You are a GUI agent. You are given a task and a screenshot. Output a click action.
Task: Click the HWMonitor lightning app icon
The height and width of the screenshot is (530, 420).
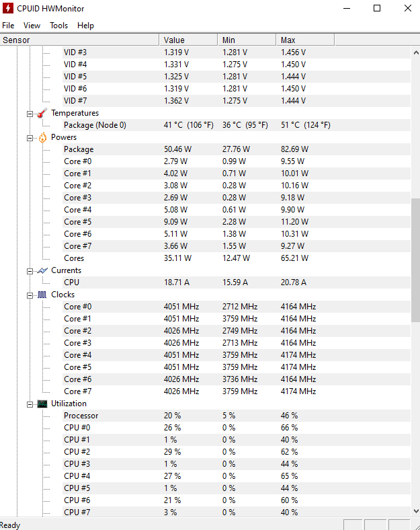(x=8, y=8)
